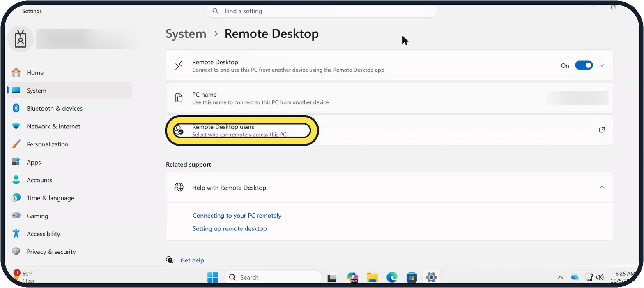The width and height of the screenshot is (644, 288).
Task: Click the Remote Desktop connection icon
Action: [179, 65]
